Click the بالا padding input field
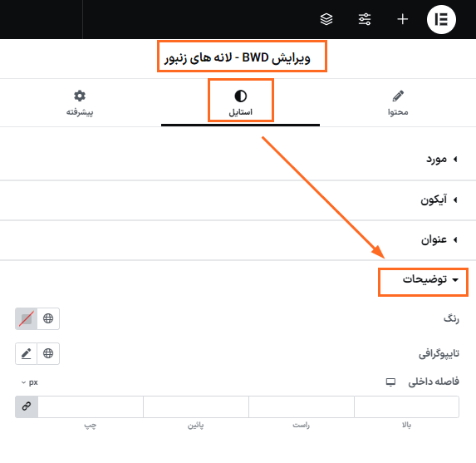This screenshot has width=476, height=463. click(x=406, y=406)
